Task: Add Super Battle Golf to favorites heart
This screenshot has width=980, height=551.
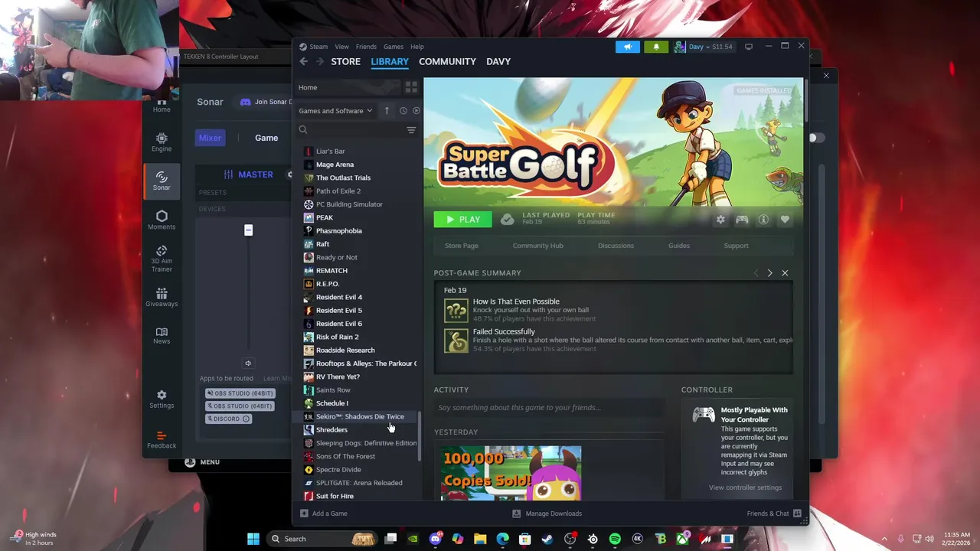Action: coord(785,220)
